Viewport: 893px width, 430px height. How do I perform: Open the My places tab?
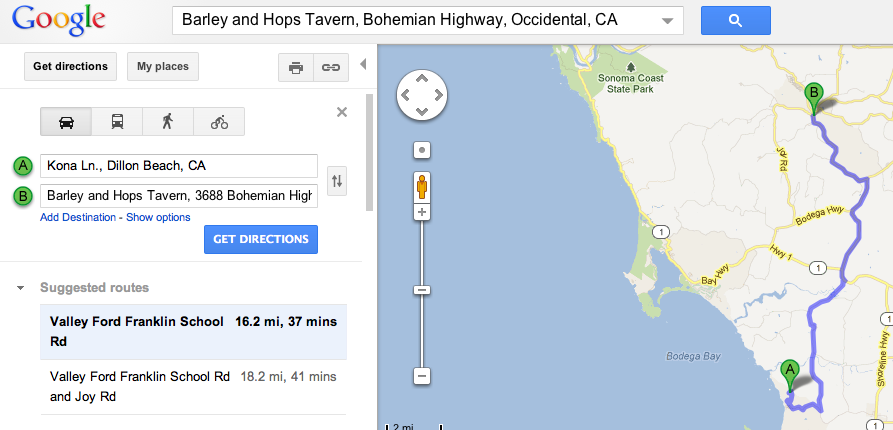point(162,67)
